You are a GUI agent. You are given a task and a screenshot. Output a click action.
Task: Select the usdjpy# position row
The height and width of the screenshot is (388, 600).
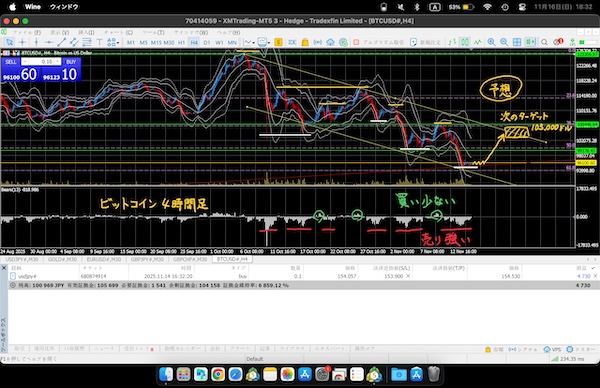(304, 276)
